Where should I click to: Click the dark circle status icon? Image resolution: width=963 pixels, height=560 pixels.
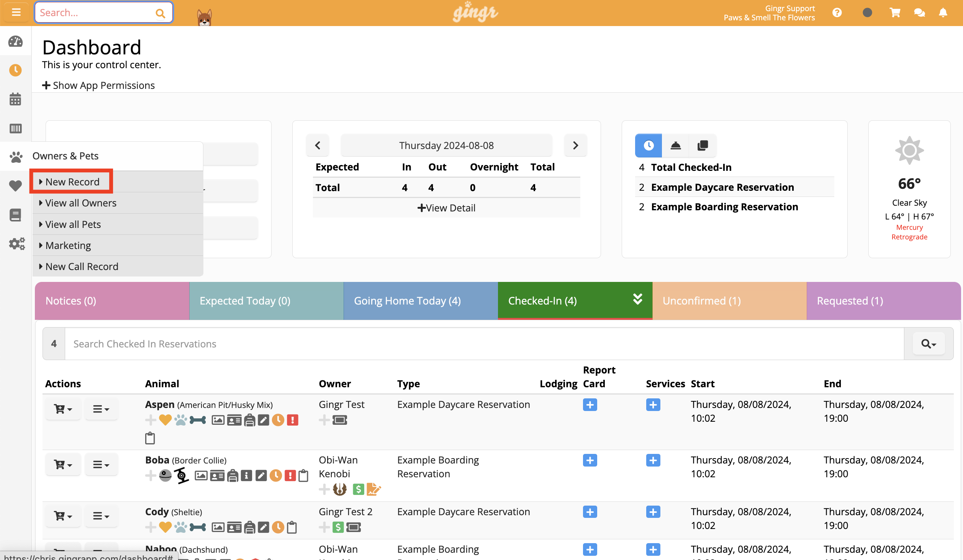tap(867, 13)
